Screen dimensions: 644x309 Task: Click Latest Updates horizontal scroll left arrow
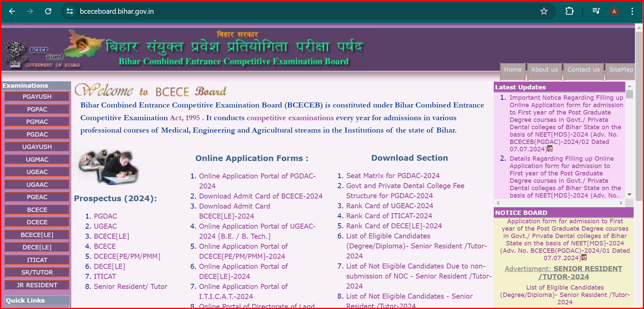pyautogui.click(x=498, y=203)
